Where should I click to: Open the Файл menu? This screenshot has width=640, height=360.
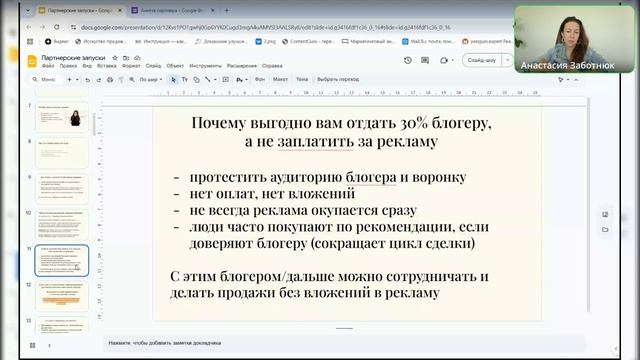click(x=48, y=66)
